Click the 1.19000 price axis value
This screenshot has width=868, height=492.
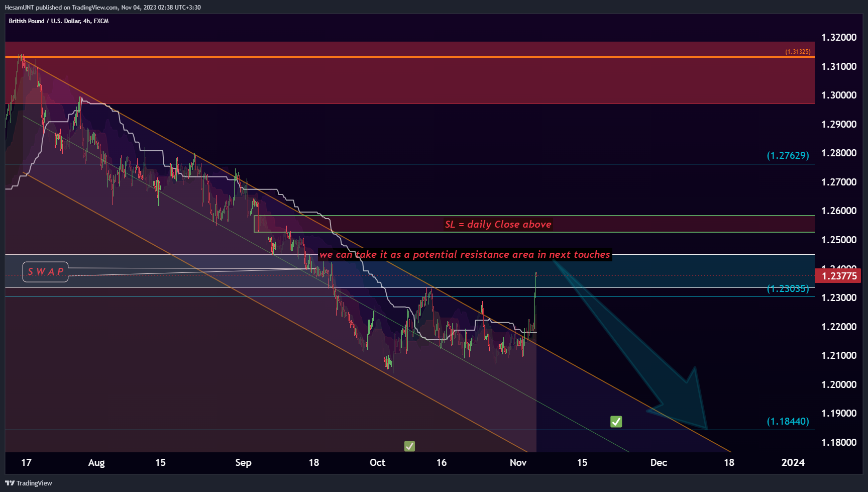tap(839, 413)
